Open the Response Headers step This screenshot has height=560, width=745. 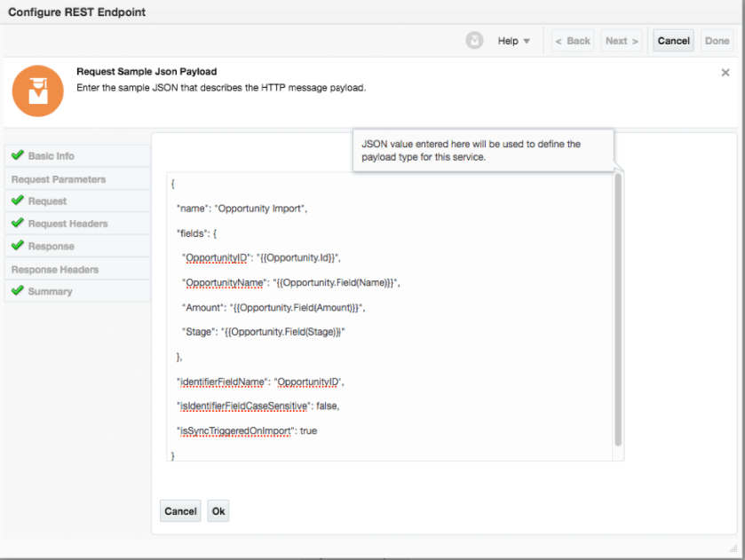click(55, 270)
